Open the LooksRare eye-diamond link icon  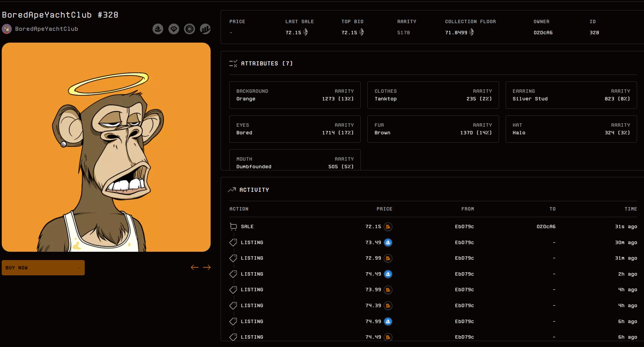pyautogui.click(x=174, y=29)
